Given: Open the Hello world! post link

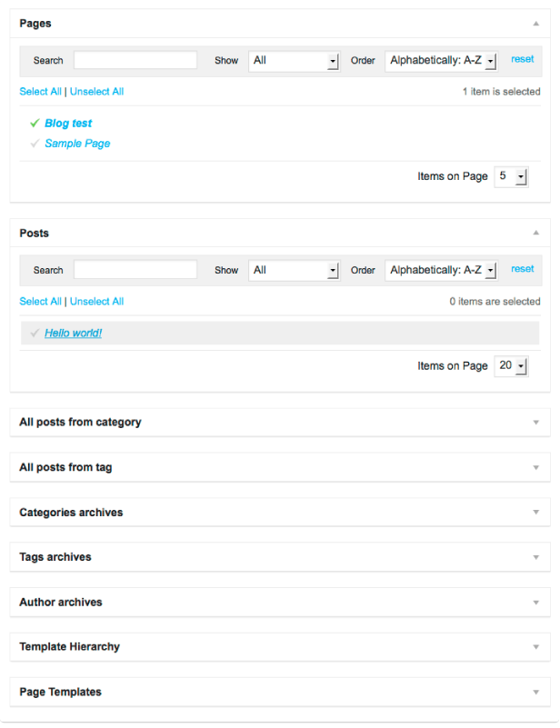Looking at the screenshot, I should pos(73,333).
